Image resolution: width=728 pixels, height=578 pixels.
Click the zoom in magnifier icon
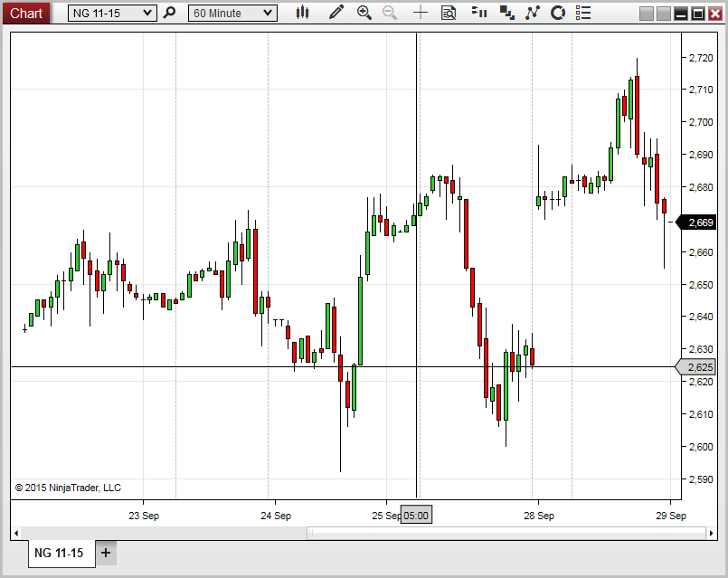[x=364, y=13]
